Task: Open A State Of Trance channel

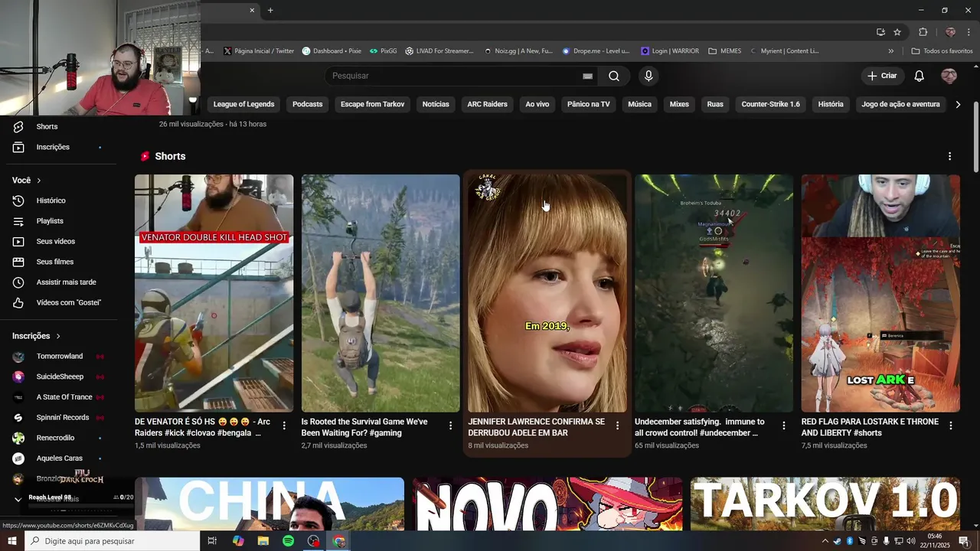Action: 64,397
